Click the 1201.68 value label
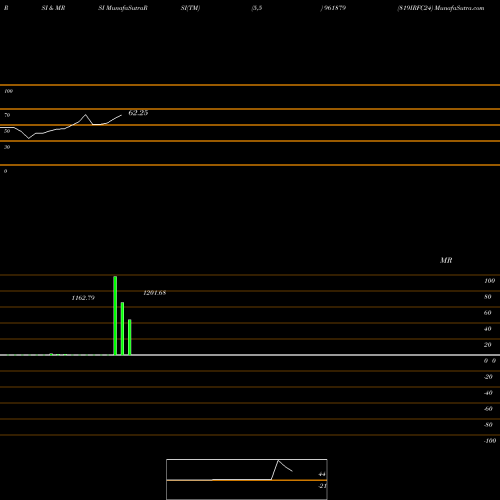 click(154, 293)
